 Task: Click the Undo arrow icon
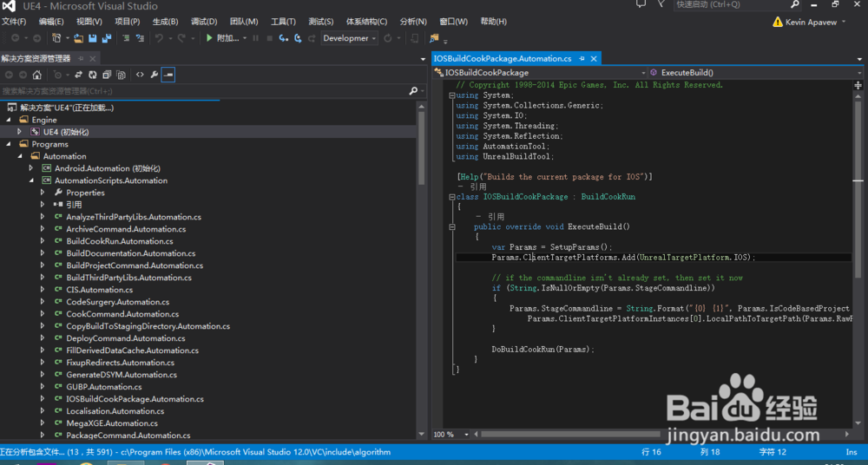[159, 38]
